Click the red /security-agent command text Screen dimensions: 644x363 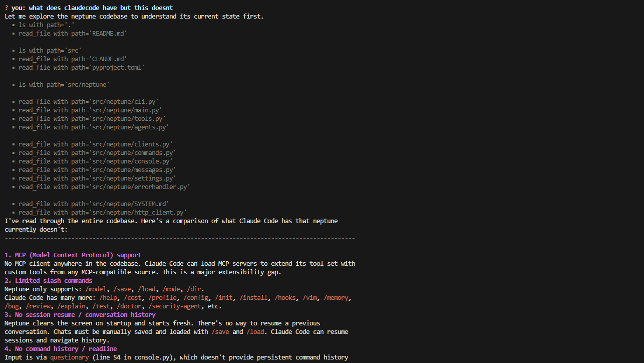click(175, 306)
